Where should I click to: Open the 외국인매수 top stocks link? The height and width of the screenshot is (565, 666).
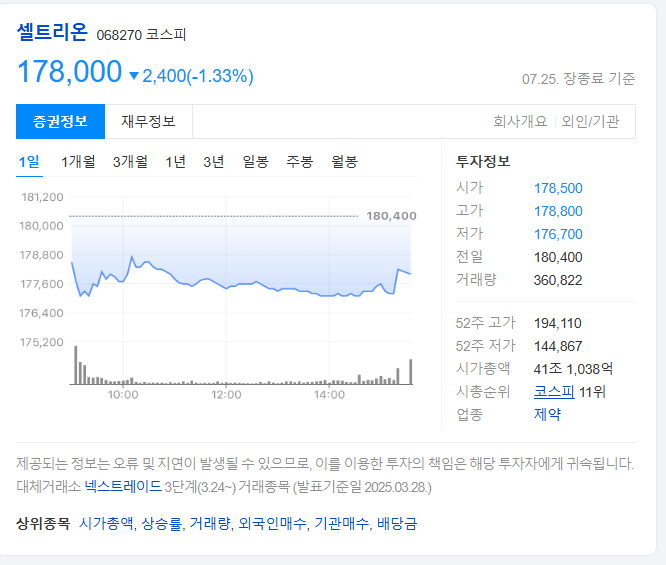(272, 523)
